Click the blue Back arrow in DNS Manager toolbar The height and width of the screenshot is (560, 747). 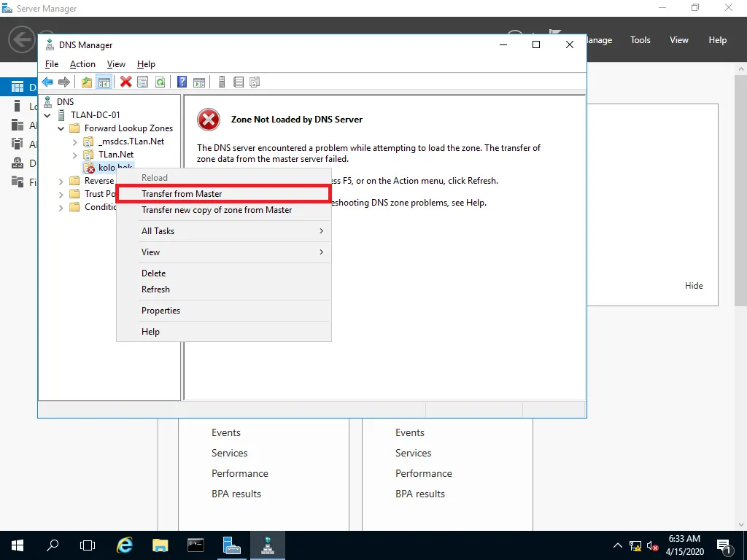pyautogui.click(x=47, y=82)
